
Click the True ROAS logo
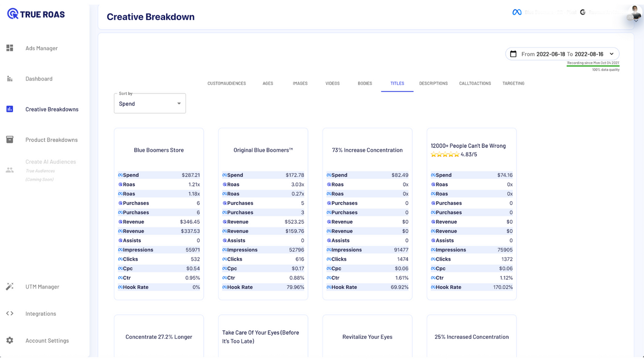36,14
